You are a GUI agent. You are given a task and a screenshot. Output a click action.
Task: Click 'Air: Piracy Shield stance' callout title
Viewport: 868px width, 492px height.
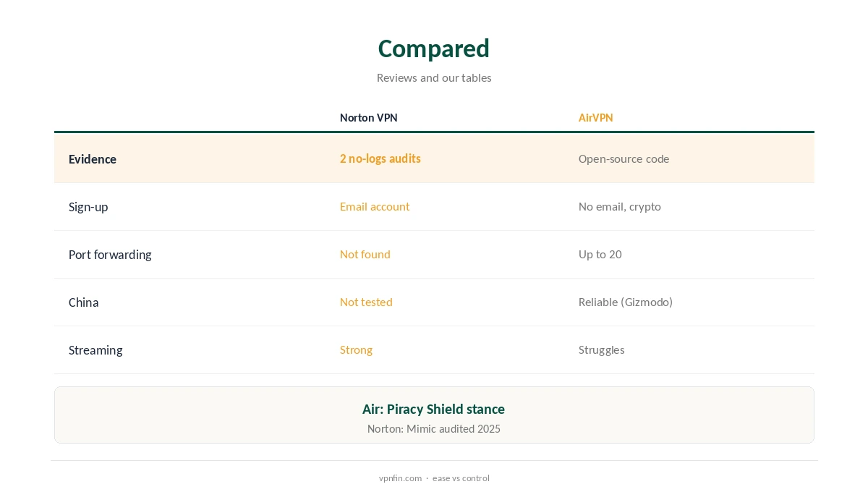(x=434, y=409)
